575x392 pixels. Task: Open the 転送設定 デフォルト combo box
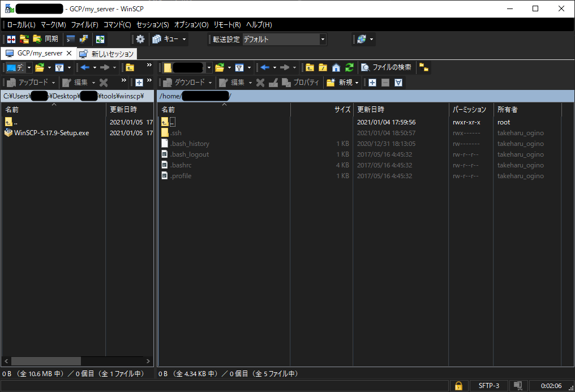point(284,39)
